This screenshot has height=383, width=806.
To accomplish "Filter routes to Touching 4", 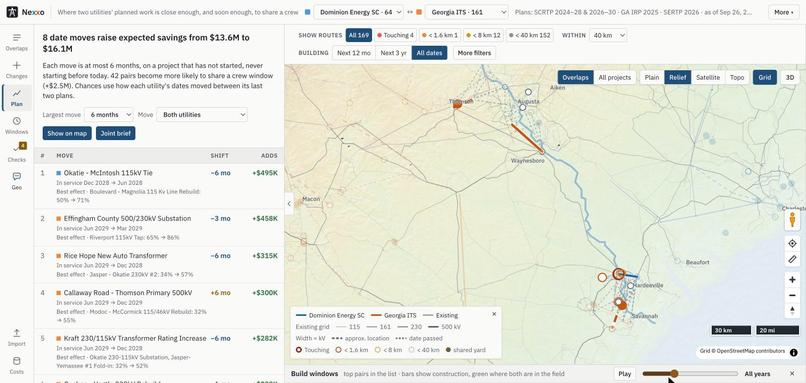I will [x=395, y=35].
